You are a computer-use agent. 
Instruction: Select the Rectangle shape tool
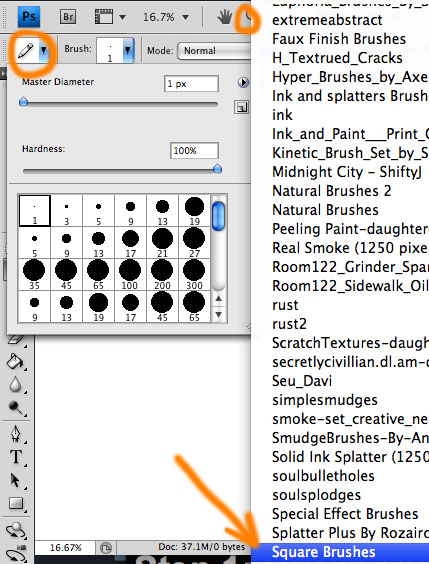click(x=16, y=503)
